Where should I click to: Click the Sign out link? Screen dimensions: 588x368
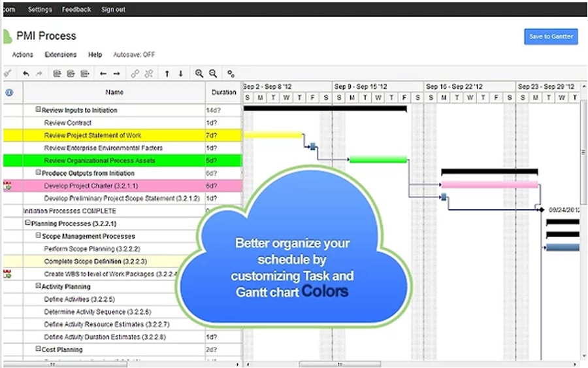pos(113,10)
